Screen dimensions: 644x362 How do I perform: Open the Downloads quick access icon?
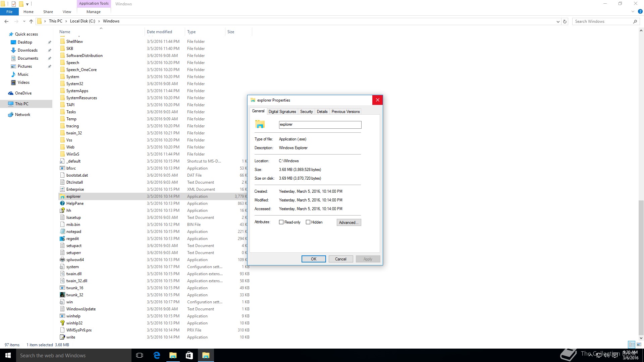click(x=13, y=50)
